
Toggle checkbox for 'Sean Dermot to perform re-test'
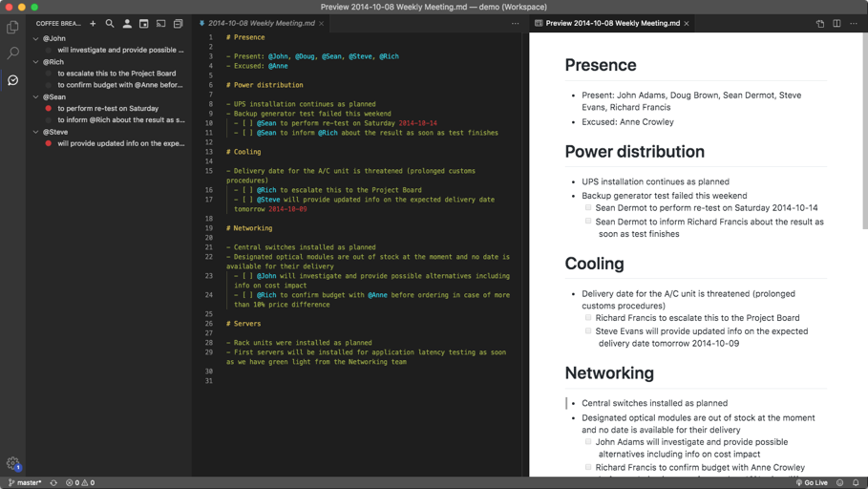coord(588,207)
